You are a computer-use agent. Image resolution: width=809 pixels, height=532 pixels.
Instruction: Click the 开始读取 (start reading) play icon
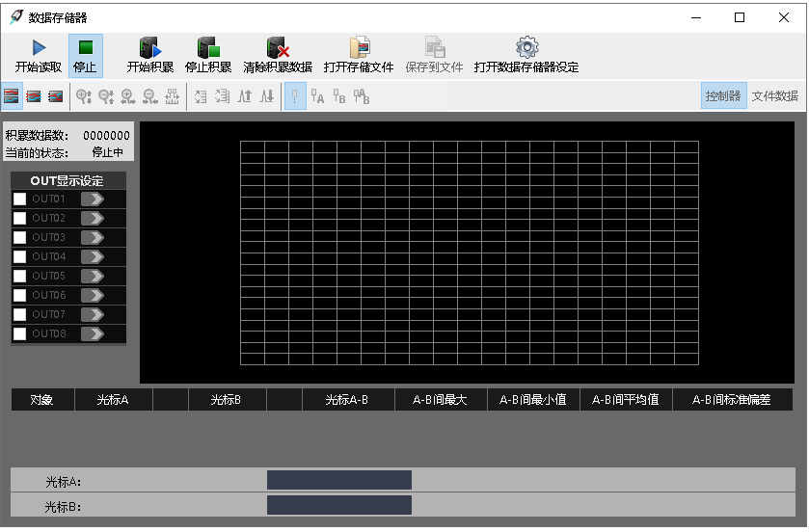(x=39, y=48)
